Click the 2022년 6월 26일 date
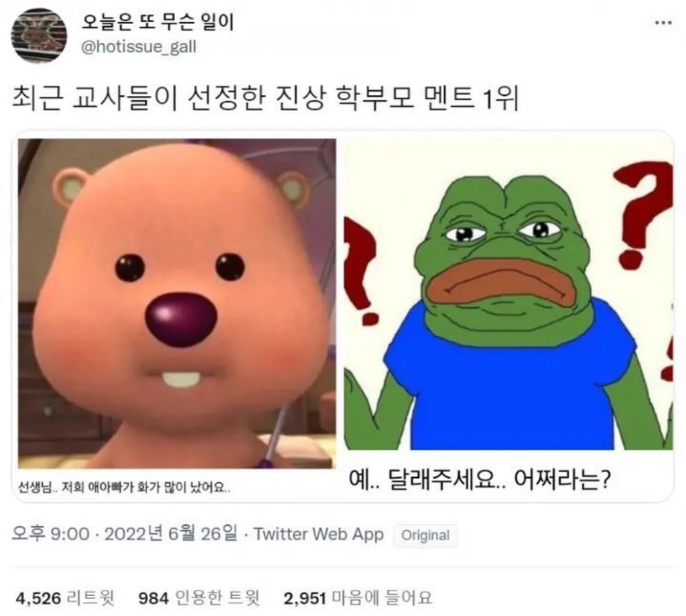The image size is (686, 616). [171, 534]
